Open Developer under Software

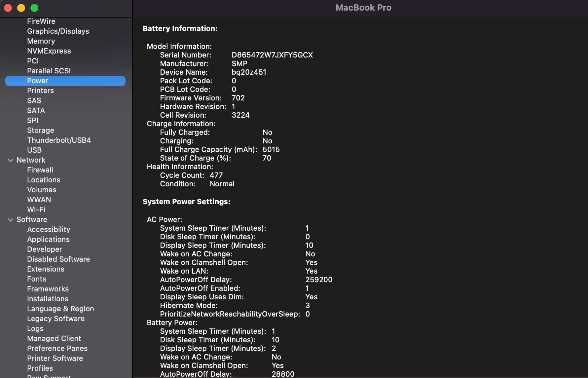(x=45, y=249)
